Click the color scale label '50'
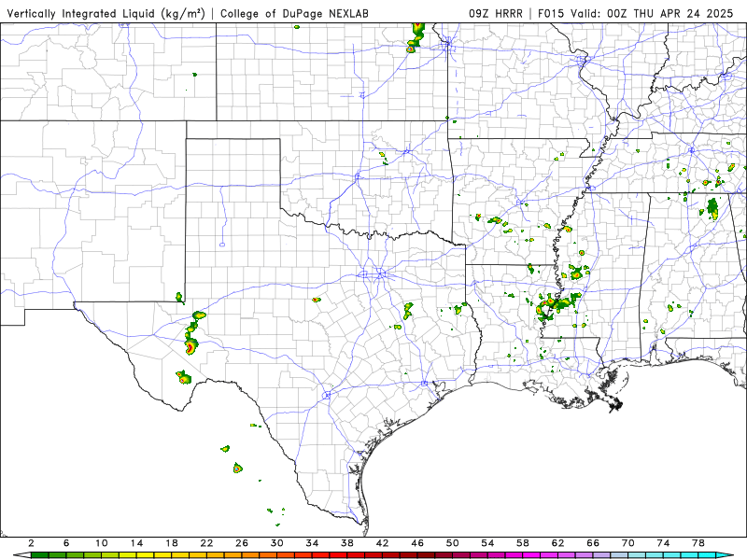Screen dimensions: 747x560 (x=453, y=543)
